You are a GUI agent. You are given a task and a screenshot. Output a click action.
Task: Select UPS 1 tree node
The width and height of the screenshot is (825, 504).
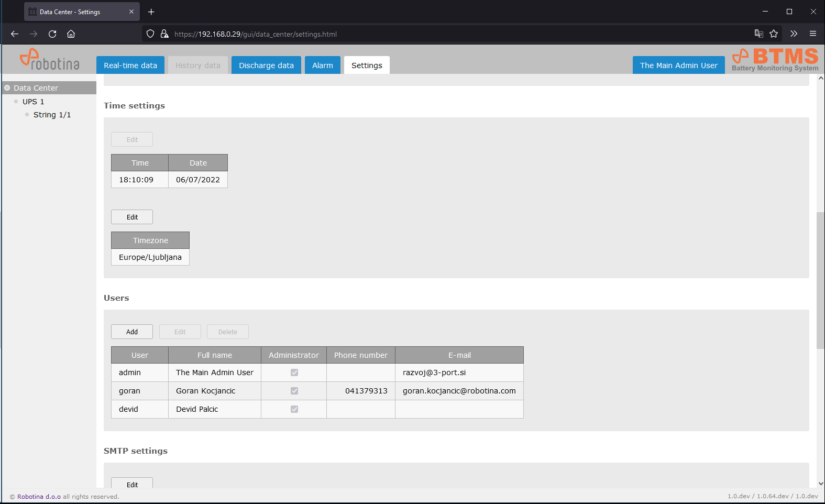click(33, 102)
